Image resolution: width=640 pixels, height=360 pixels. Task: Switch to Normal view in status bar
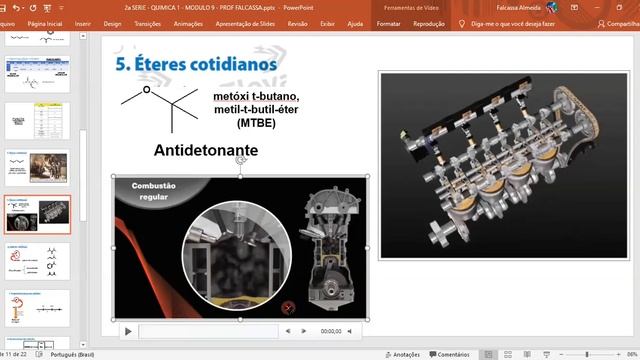pos(488,354)
